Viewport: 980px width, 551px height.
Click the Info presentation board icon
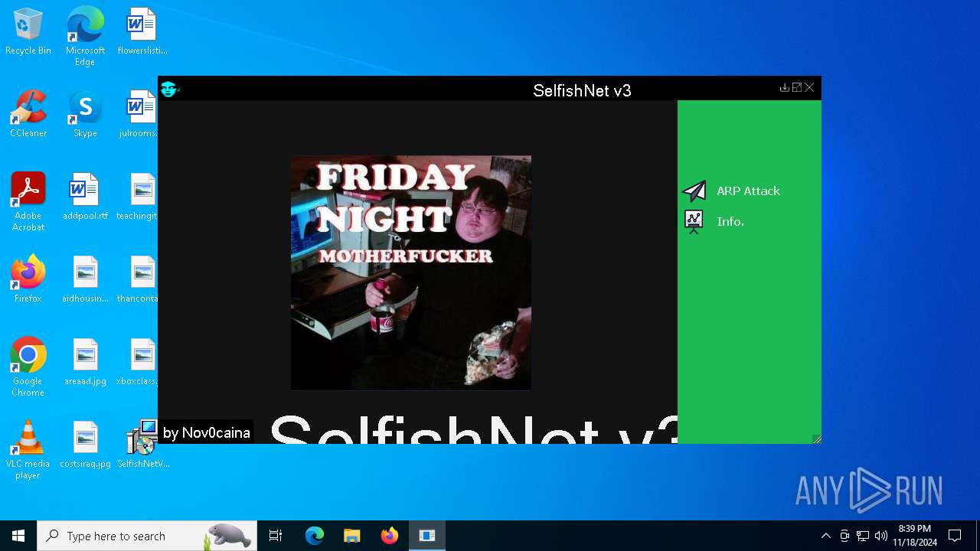coord(694,222)
